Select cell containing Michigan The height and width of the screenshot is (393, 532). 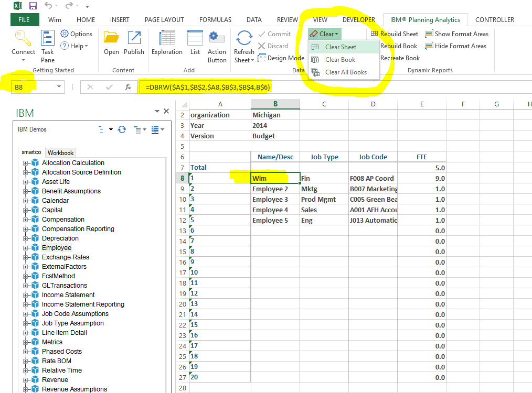click(x=275, y=115)
